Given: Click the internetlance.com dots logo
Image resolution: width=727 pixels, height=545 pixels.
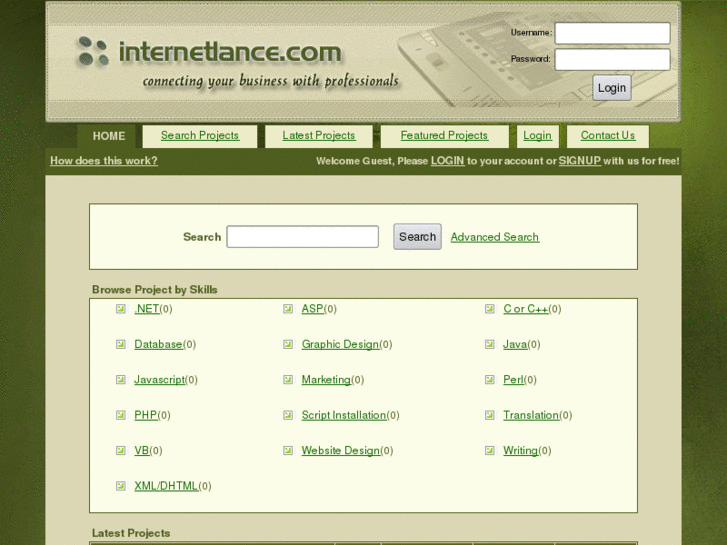Looking at the screenshot, I should (x=93, y=51).
